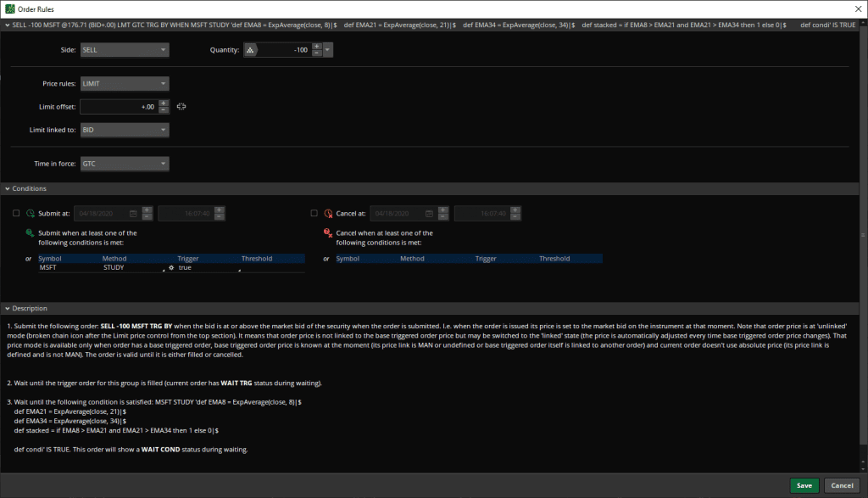Click the red clock icon beside Cancel at
The image size is (868, 498).
(x=328, y=213)
